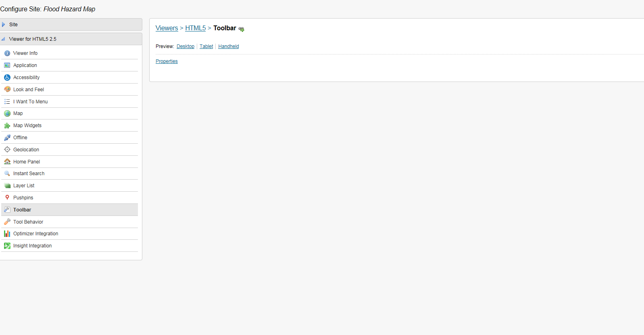
Task: Open Layer List settings
Action: [x=70, y=186]
